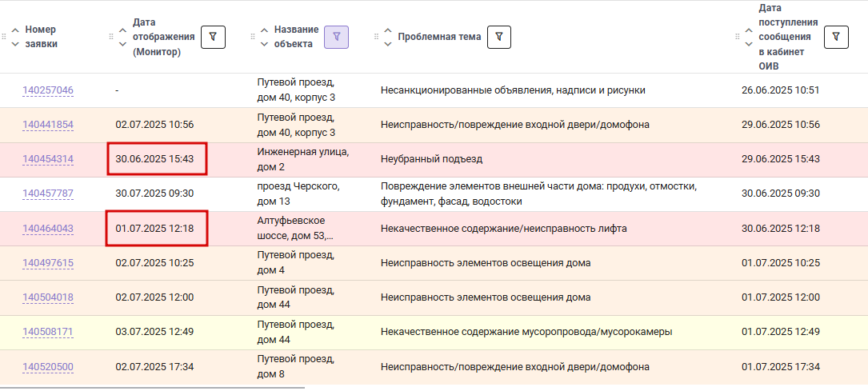Click drag handle of Название объекта column
This screenshot has height=391, width=868.
[253, 37]
